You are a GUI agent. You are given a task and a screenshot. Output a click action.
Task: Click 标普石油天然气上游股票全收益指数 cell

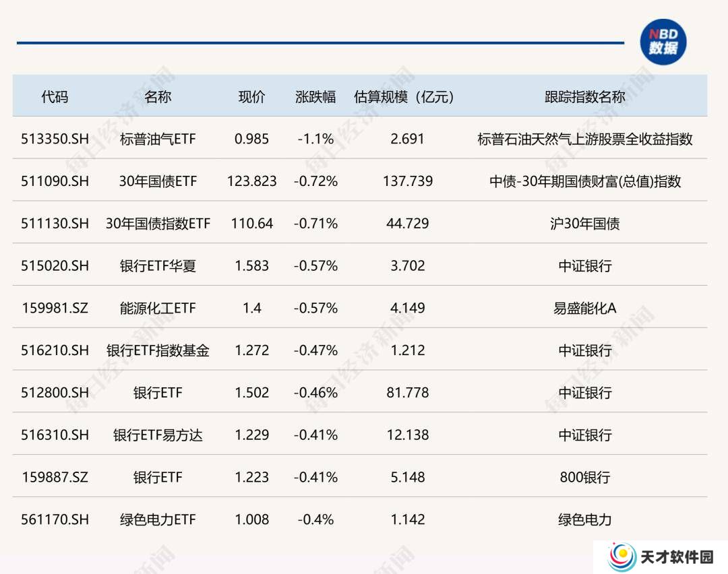585,139
